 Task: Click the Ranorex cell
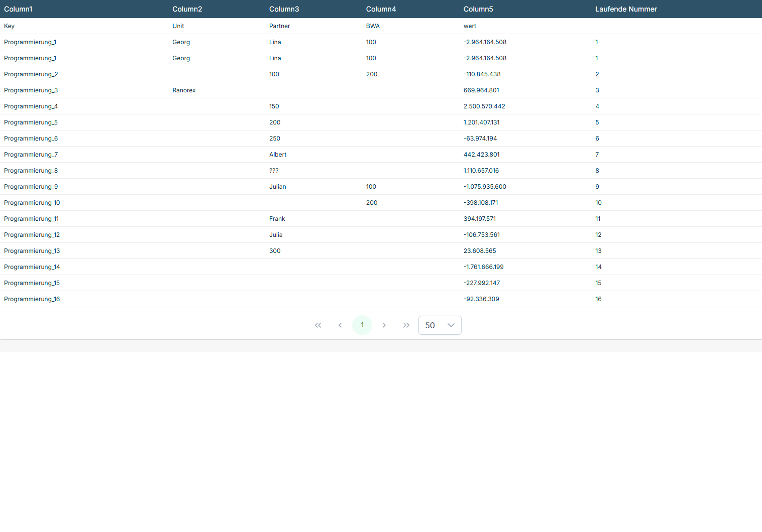point(184,90)
